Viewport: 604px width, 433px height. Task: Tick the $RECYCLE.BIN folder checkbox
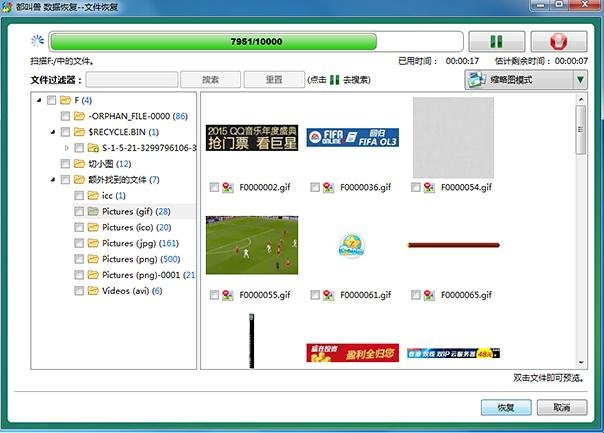pos(65,132)
